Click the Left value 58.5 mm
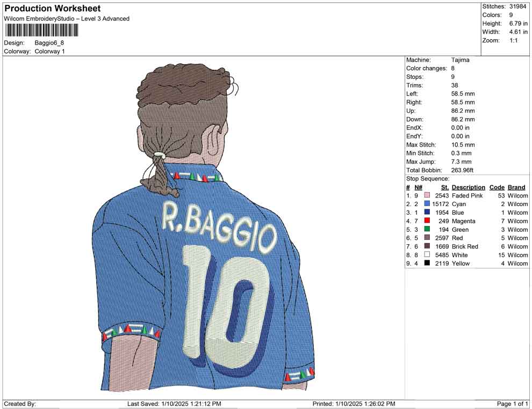Screen dimensions: 532x409 pyautogui.click(x=463, y=94)
